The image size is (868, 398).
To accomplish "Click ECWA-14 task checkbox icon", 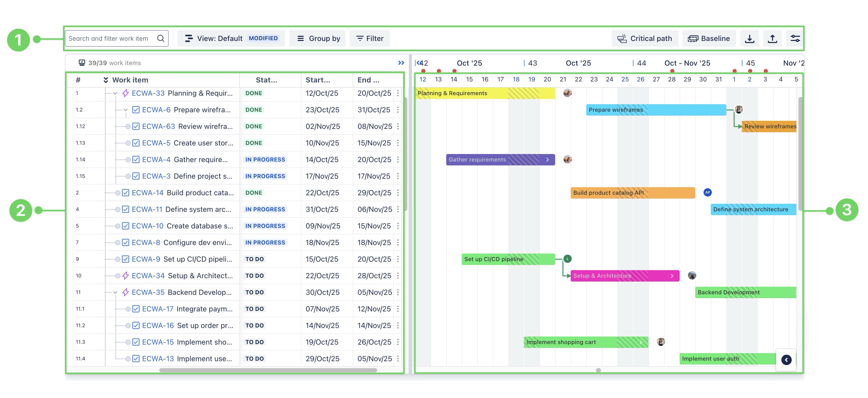I will [x=125, y=193].
